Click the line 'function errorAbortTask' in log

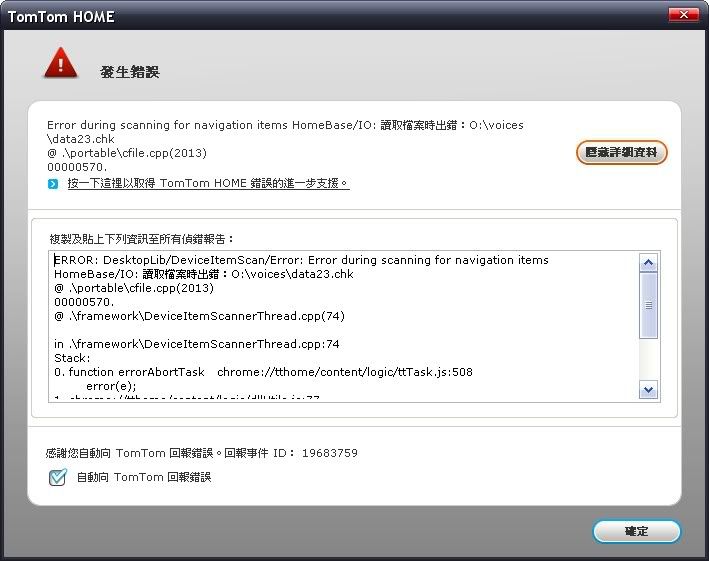click(263, 372)
